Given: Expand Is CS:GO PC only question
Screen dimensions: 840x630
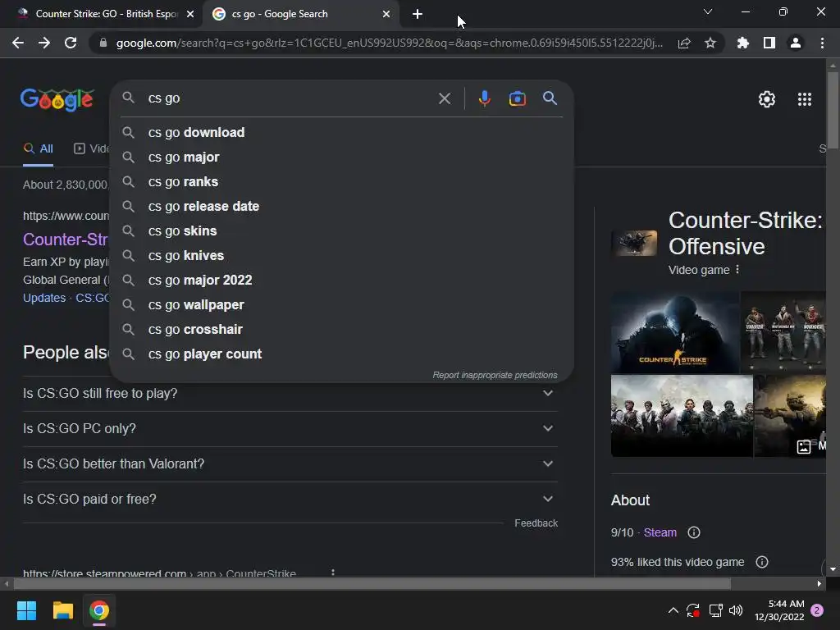Looking at the screenshot, I should [290, 428].
